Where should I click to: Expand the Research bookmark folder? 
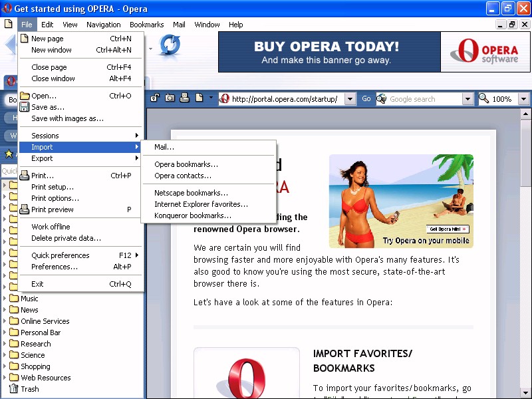(x=5, y=344)
